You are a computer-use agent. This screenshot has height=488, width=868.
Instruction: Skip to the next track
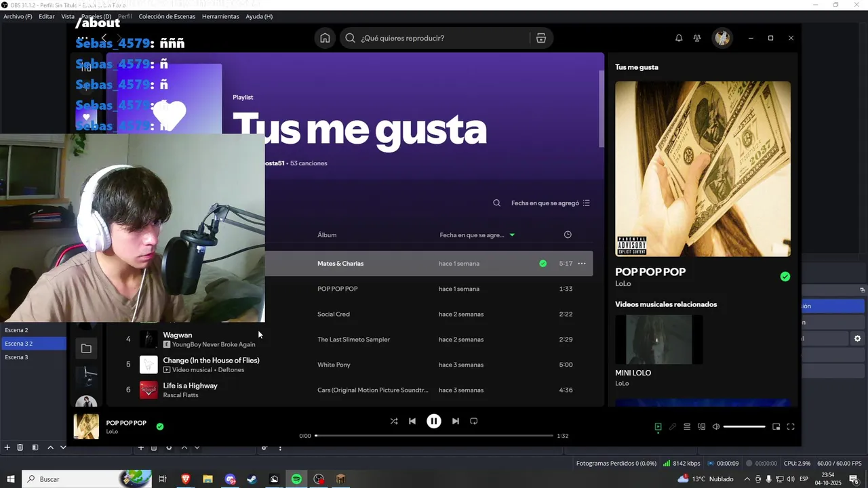456,421
